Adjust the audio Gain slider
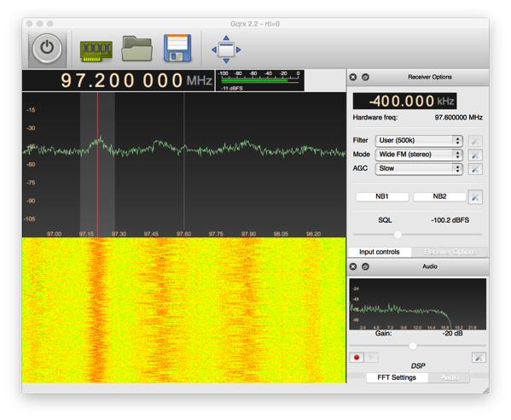The height and width of the screenshot is (420, 511). 413,346
